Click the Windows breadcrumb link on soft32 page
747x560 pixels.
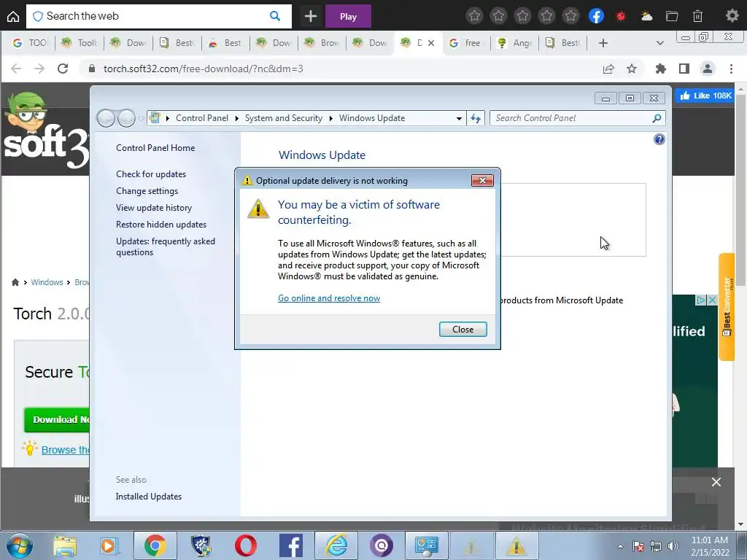click(x=47, y=282)
